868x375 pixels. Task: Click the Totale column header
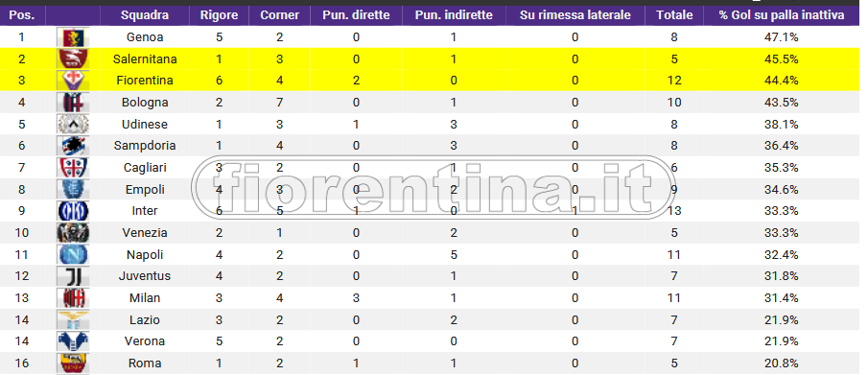click(674, 15)
